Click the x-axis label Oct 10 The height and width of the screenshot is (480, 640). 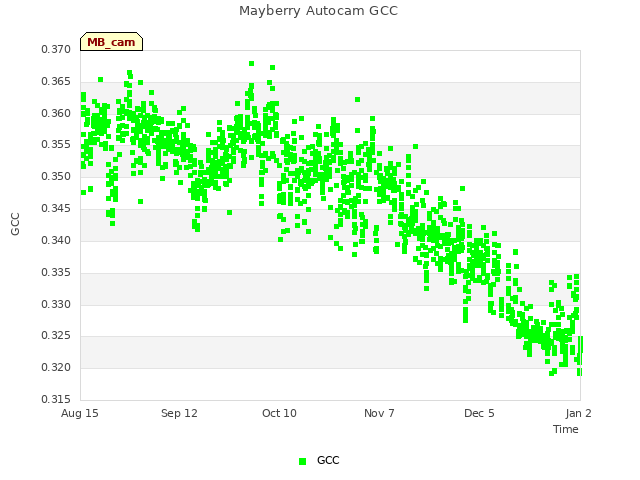[280, 413]
